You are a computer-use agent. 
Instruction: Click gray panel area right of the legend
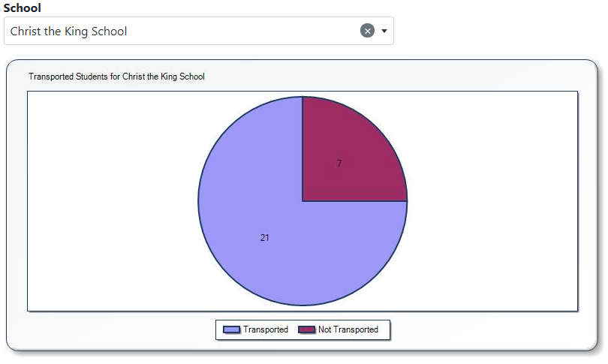coord(488,330)
